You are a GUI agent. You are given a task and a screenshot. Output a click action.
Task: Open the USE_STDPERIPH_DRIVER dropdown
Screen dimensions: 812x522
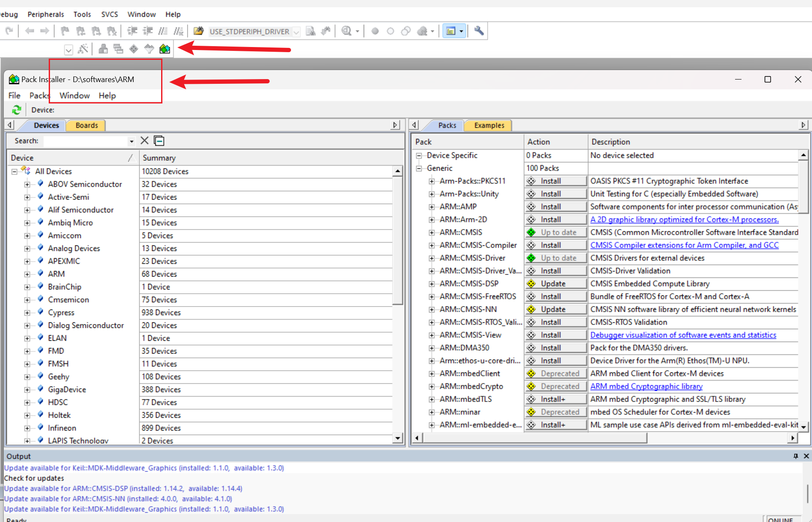(296, 32)
